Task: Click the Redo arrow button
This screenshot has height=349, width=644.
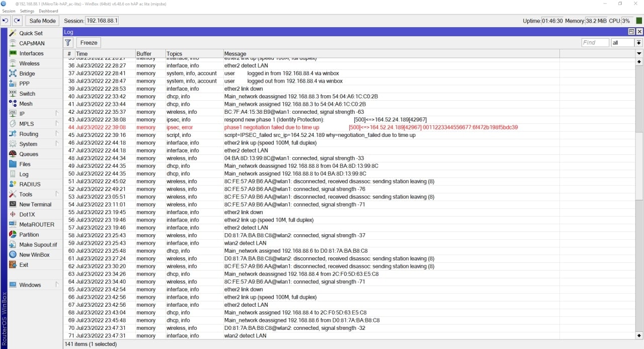Action: point(17,21)
